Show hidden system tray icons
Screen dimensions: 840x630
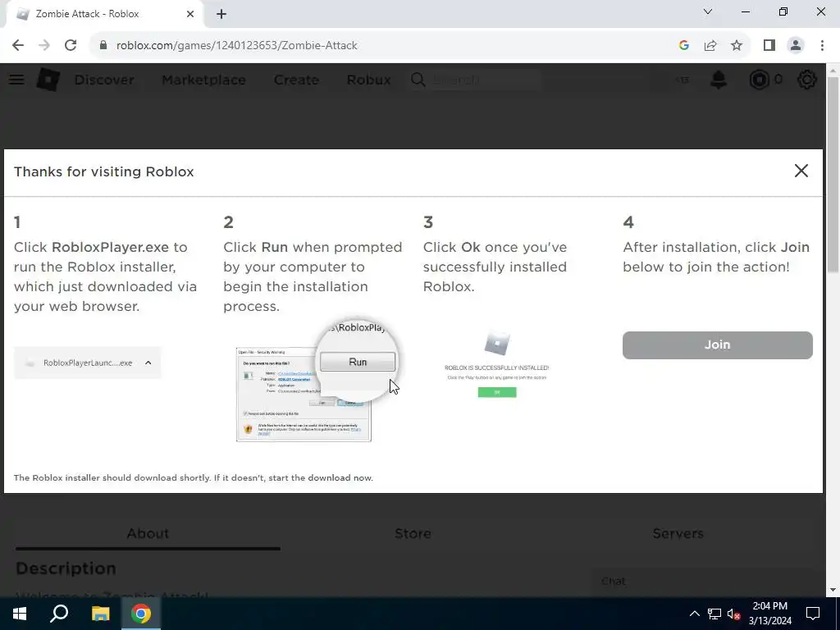[x=694, y=614]
